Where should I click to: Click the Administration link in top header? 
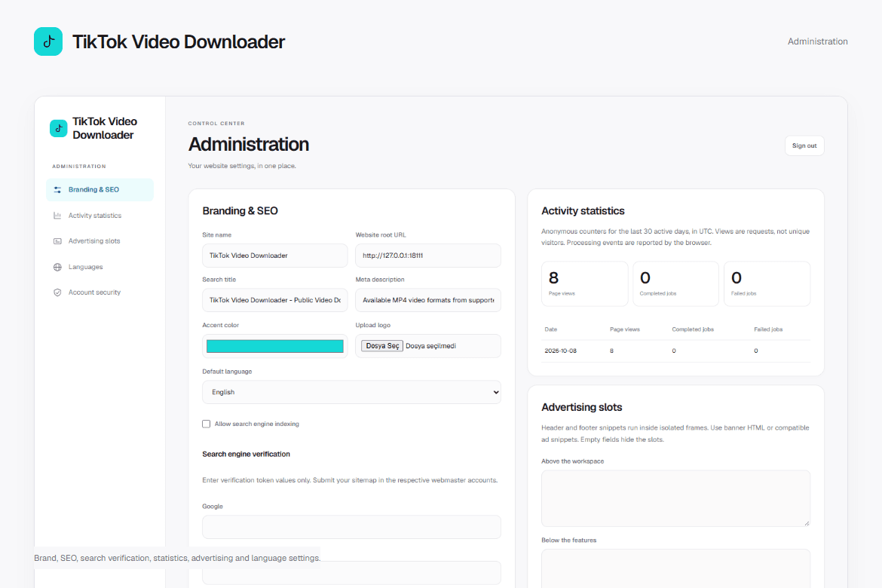click(x=817, y=41)
